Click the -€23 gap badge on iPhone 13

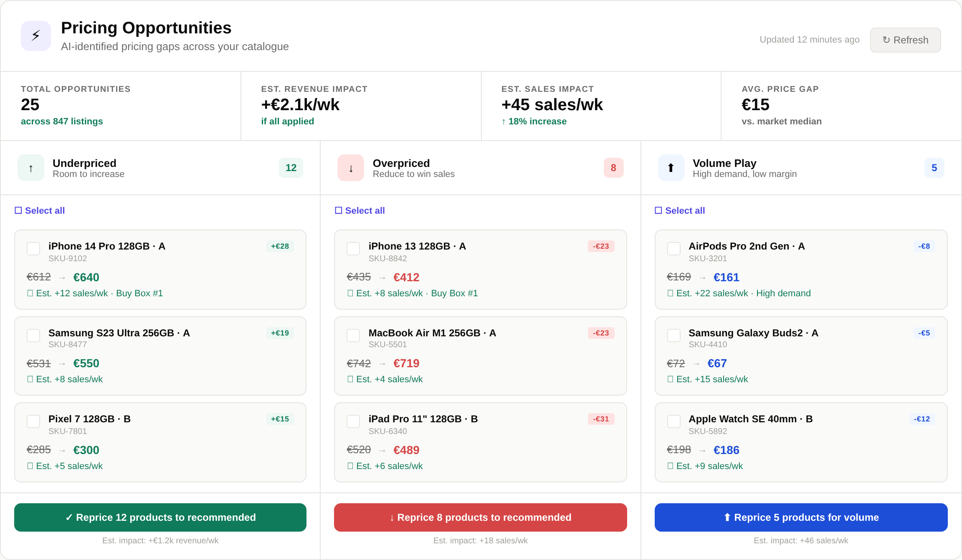(600, 246)
